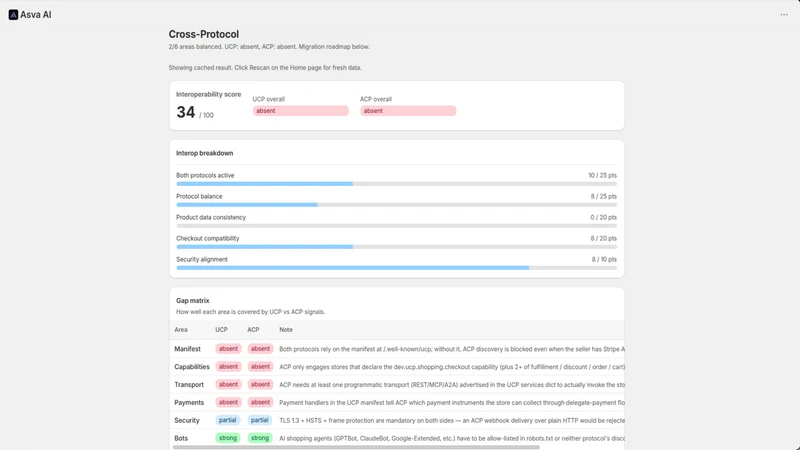
Task: Click the Security alignment progress bar
Action: [x=396, y=267]
